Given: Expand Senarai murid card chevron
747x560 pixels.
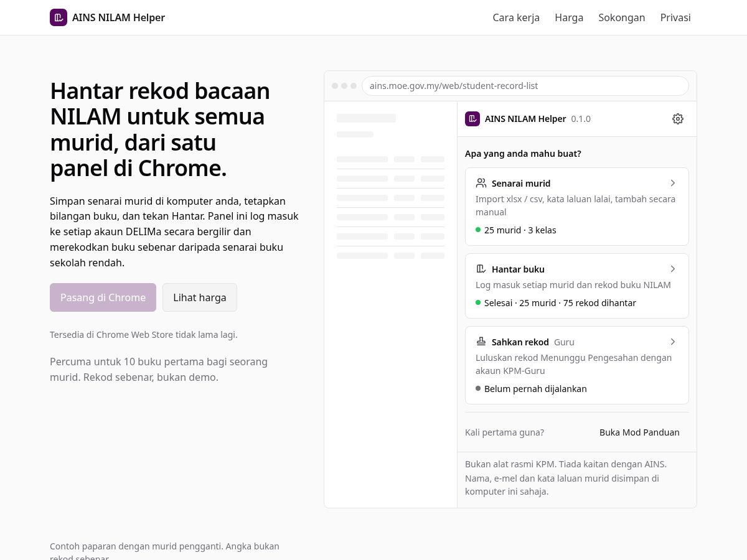Looking at the screenshot, I should click(673, 183).
